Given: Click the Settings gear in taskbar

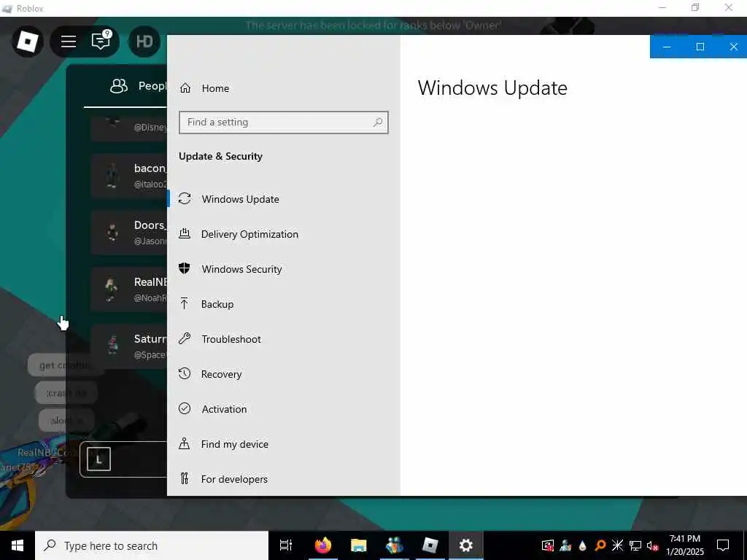Looking at the screenshot, I should click(x=466, y=545).
